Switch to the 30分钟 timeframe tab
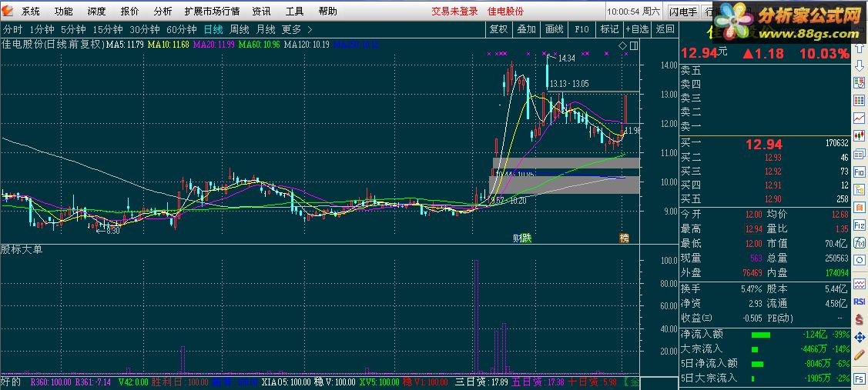868x390 pixels. pos(145,29)
